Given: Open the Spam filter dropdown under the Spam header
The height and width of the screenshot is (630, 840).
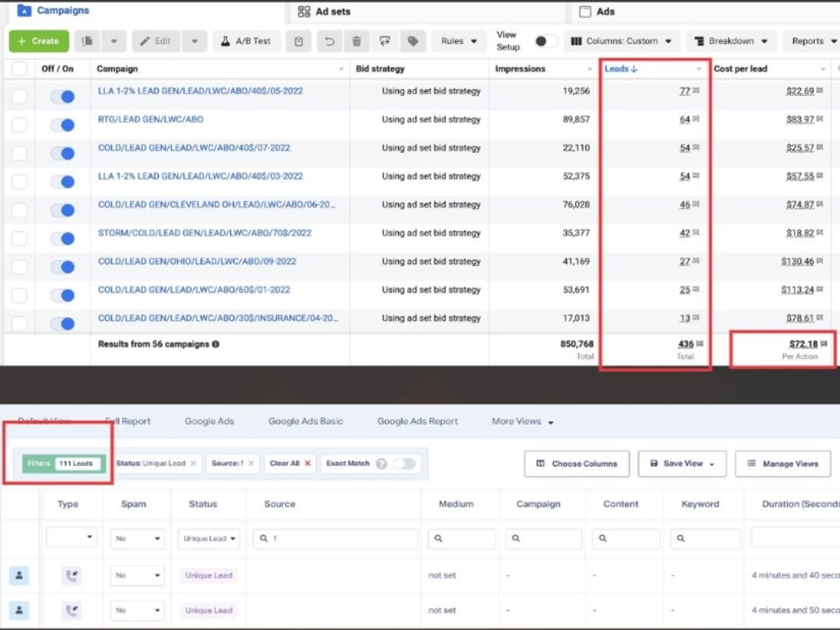Looking at the screenshot, I should click(137, 538).
